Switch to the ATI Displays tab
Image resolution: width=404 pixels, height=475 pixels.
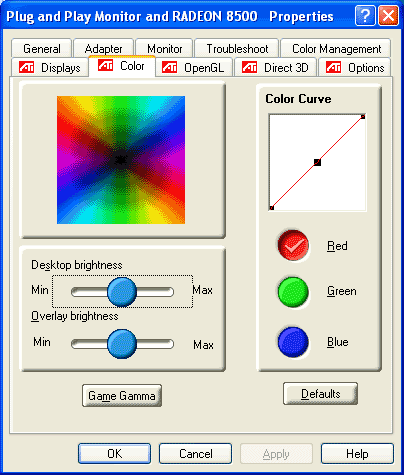[x=50, y=68]
